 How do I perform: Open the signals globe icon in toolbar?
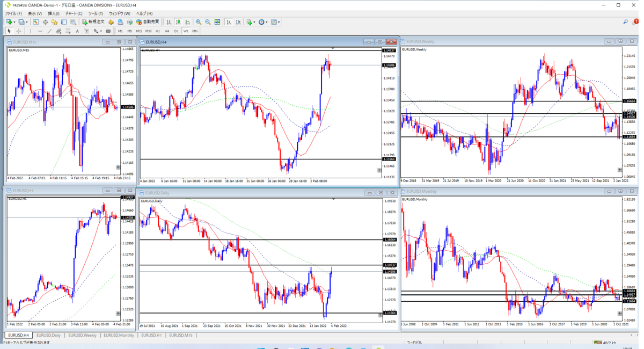click(x=129, y=22)
